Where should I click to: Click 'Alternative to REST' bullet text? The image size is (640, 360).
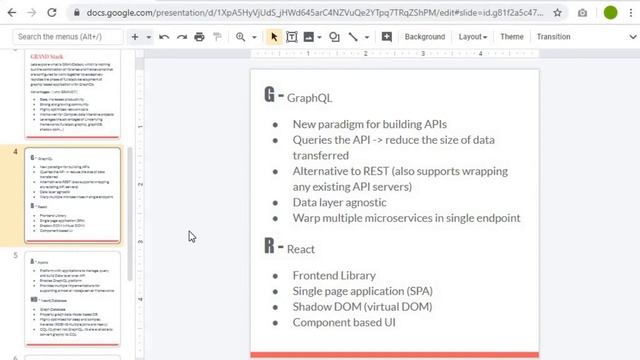pos(400,179)
